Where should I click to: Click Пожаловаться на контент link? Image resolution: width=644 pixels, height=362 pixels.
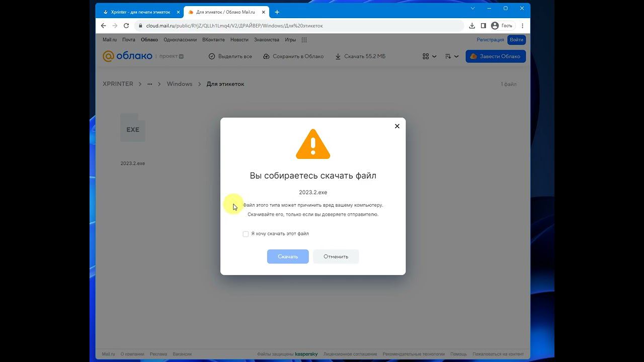click(498, 354)
